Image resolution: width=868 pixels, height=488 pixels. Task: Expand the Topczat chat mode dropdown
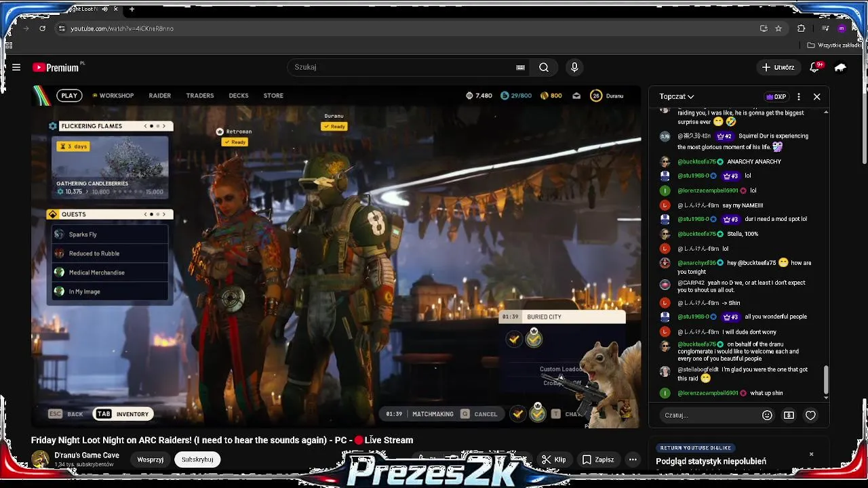677,97
